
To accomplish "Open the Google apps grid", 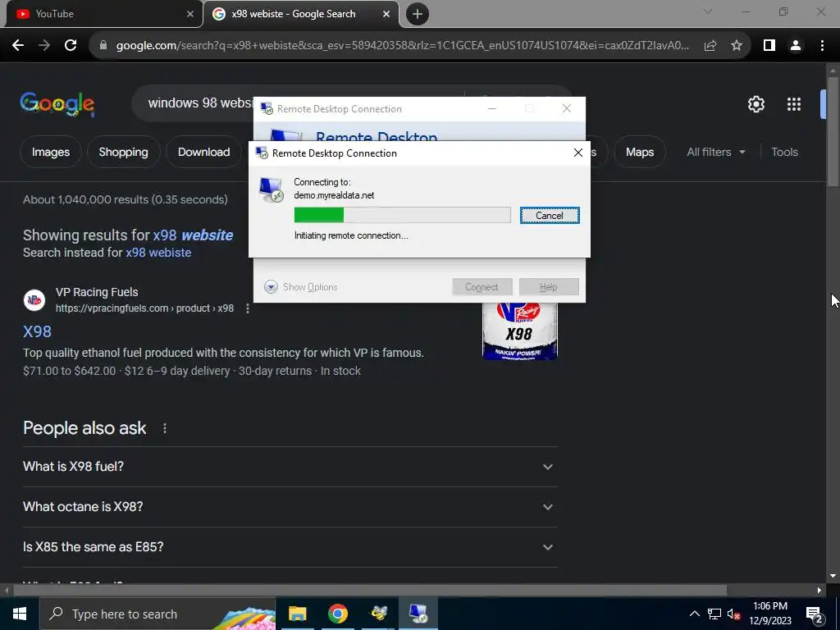I will click(794, 104).
